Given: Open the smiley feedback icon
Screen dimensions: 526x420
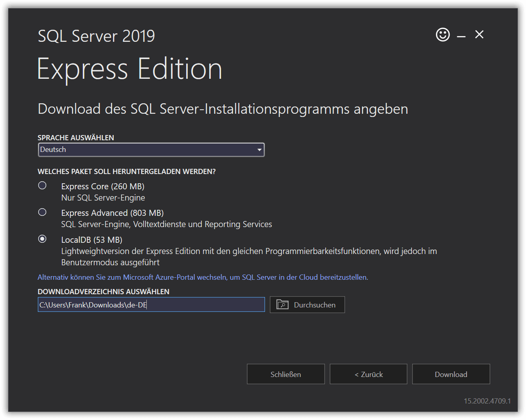Looking at the screenshot, I should pyautogui.click(x=443, y=35).
